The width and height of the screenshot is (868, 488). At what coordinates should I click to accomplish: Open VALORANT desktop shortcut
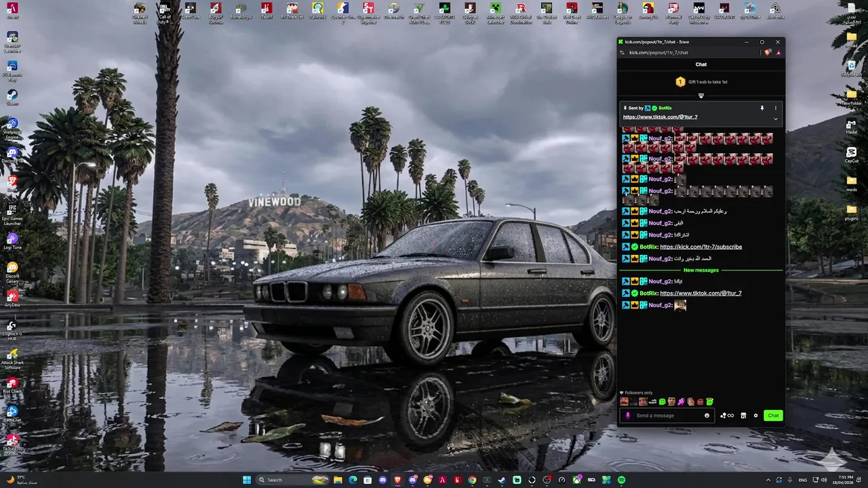point(724,12)
